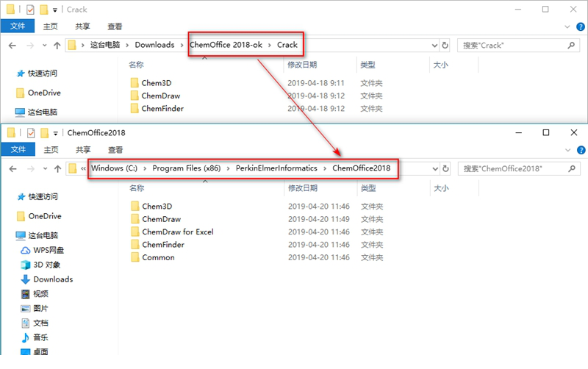Open recent locations dropdown in Crack window
588x369 pixels.
coord(44,46)
